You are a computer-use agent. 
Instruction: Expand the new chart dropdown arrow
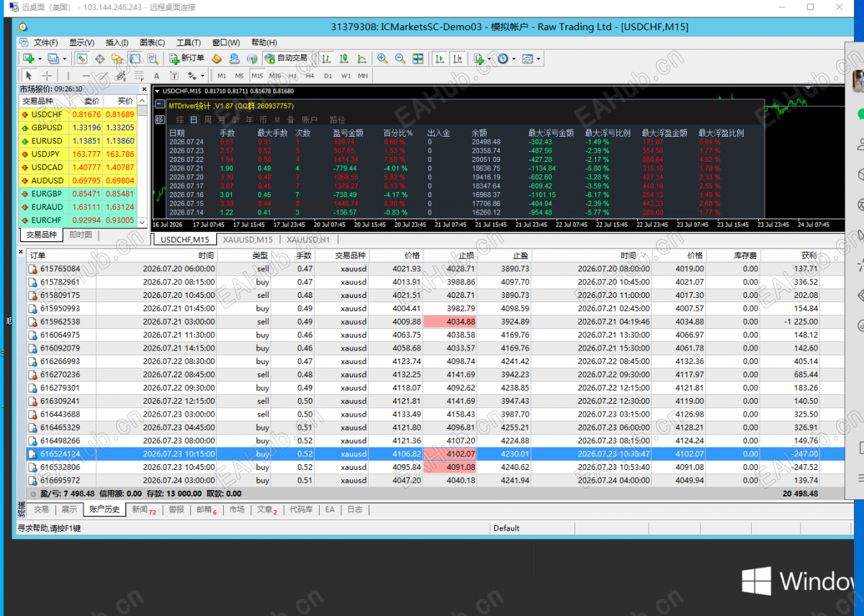pos(40,59)
